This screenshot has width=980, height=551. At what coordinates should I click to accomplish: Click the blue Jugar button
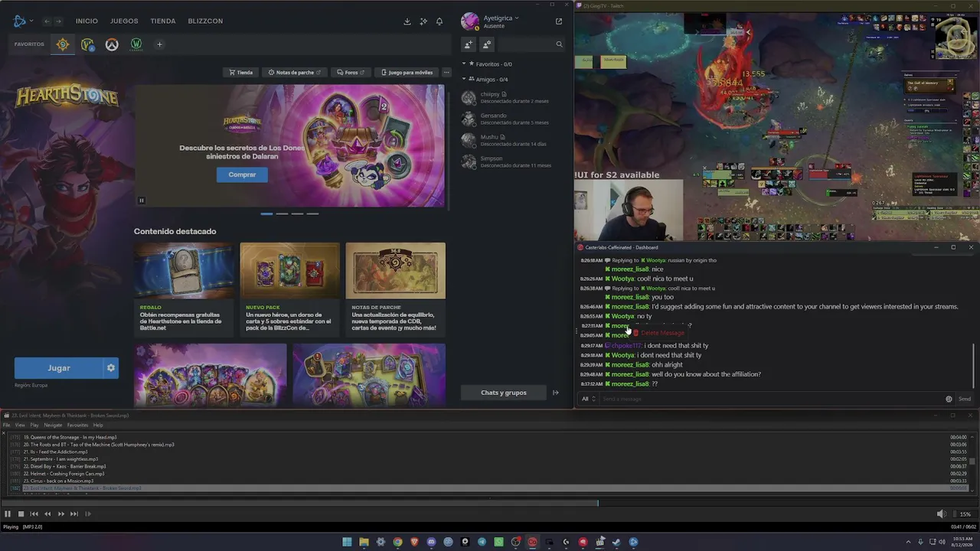point(58,368)
